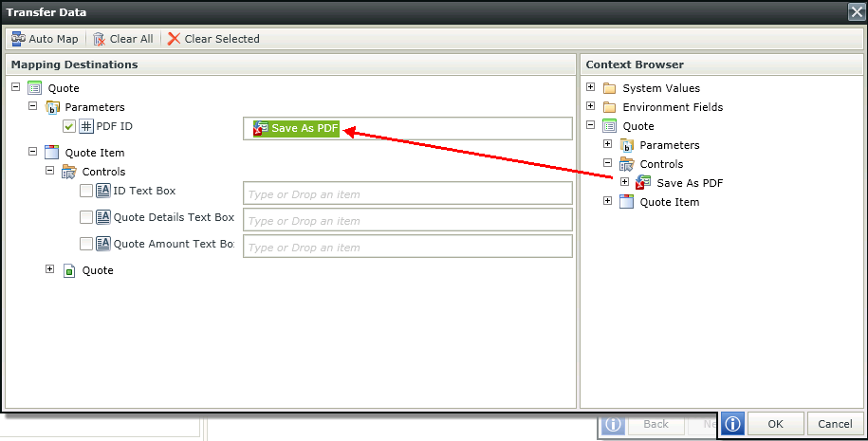Click the Cancel button
868x441 pixels.
tap(835, 424)
